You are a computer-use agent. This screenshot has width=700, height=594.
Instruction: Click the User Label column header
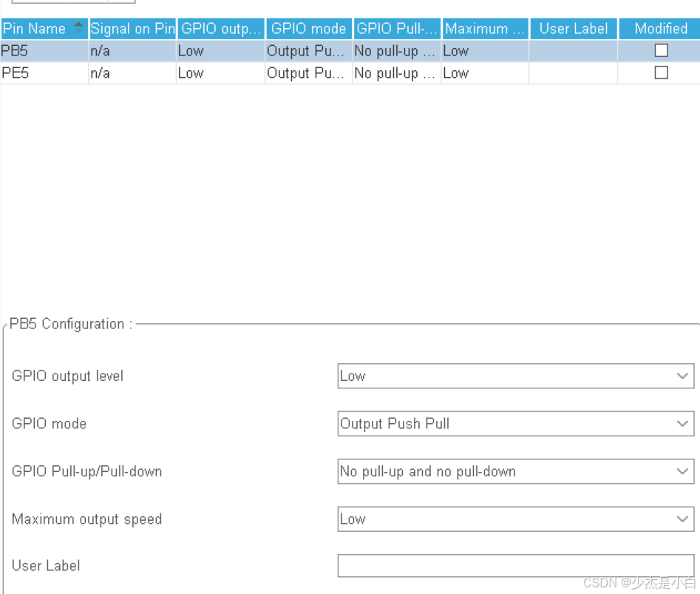click(574, 29)
